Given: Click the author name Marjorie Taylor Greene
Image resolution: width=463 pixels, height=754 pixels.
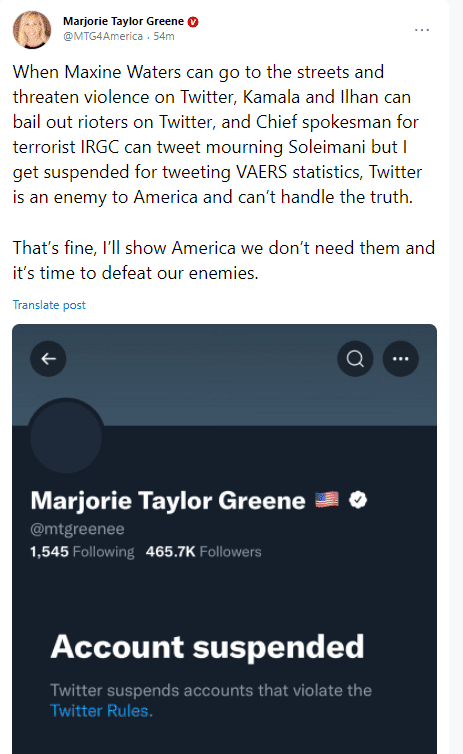Looking at the screenshot, I should tap(124, 21).
